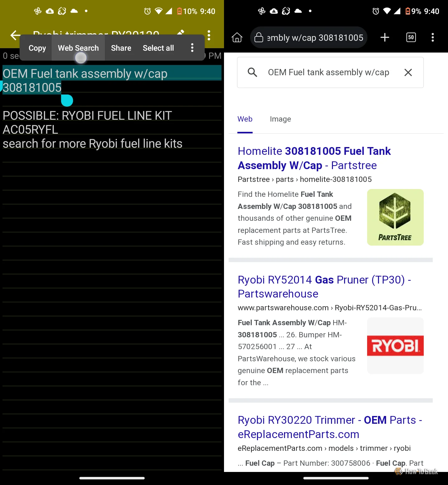Tap the Partswarehouse result description snippet
This screenshot has width=448, height=485.
click(x=296, y=353)
